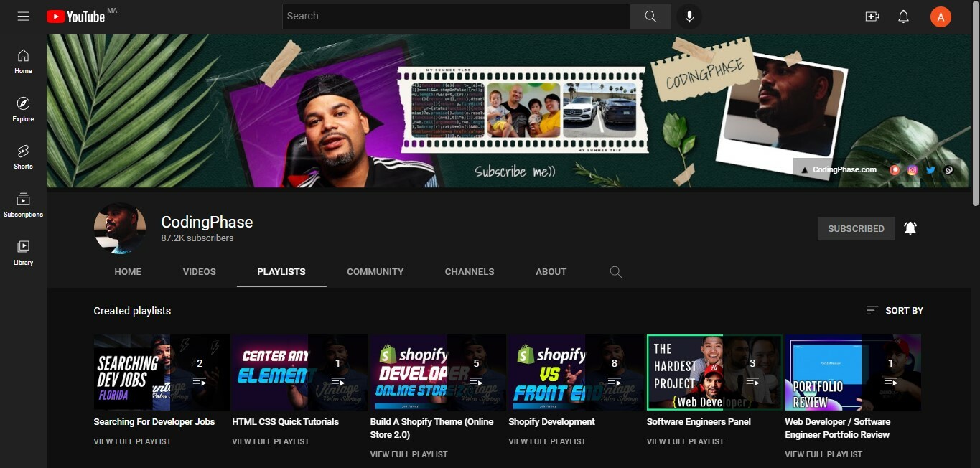Open Searching Dev Jobs playlist thumbnail
Image resolution: width=980 pixels, height=468 pixels.
162,373
